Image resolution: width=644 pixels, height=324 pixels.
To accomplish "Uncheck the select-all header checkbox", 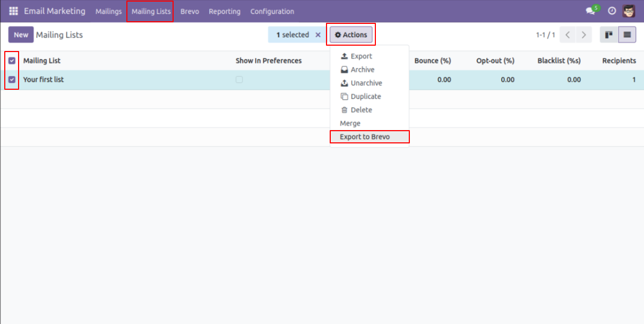I will 12,61.
